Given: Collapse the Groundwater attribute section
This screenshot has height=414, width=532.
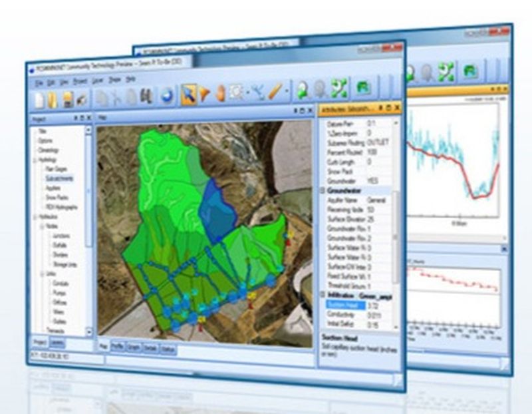Looking at the screenshot, I should (323, 190).
